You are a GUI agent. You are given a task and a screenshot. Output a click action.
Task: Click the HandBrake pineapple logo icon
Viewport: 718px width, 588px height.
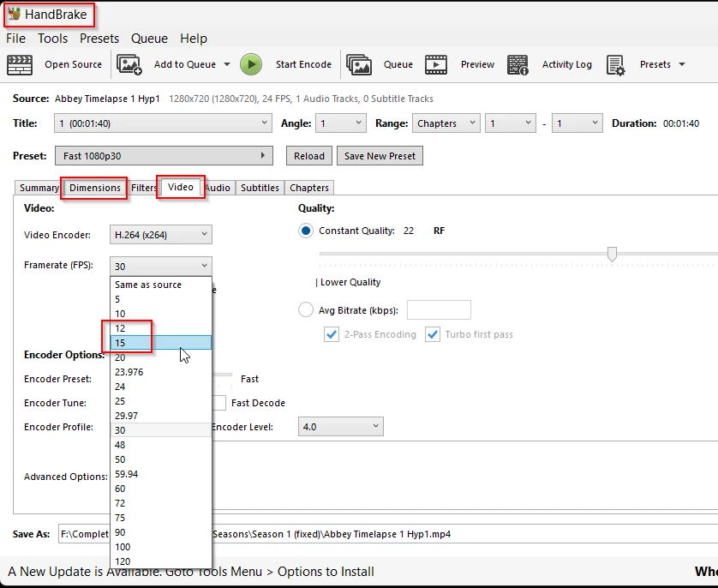pyautogui.click(x=15, y=14)
